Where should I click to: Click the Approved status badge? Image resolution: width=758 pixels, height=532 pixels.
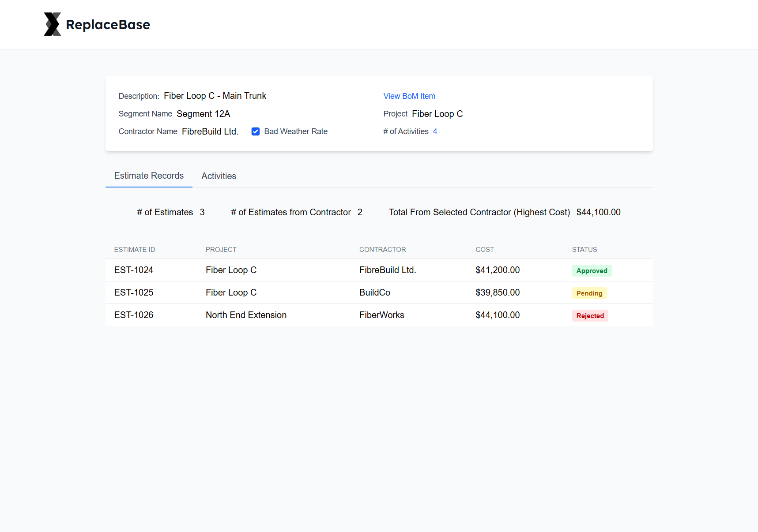click(x=592, y=270)
